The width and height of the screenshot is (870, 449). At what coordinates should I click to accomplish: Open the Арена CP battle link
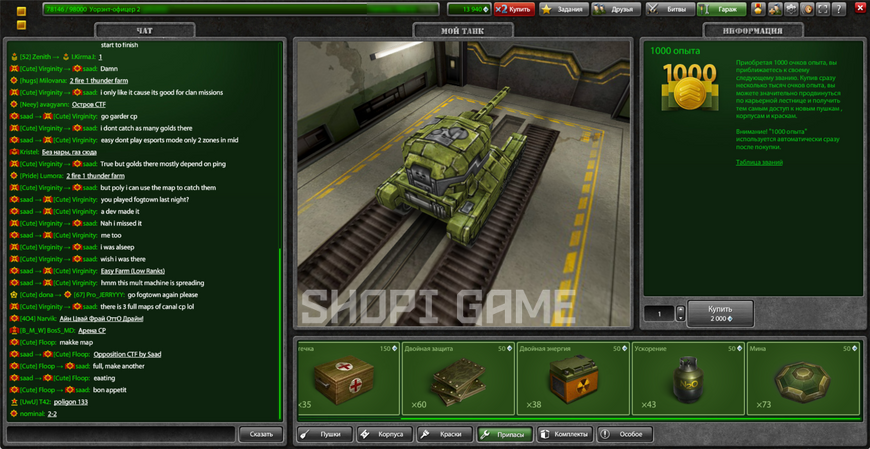[x=92, y=330]
